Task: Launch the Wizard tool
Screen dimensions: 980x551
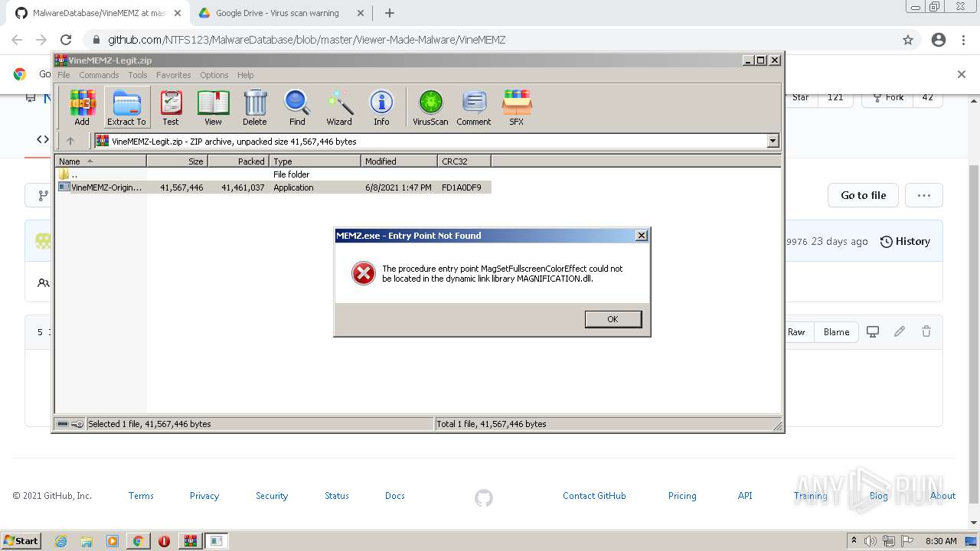Action: (x=339, y=107)
